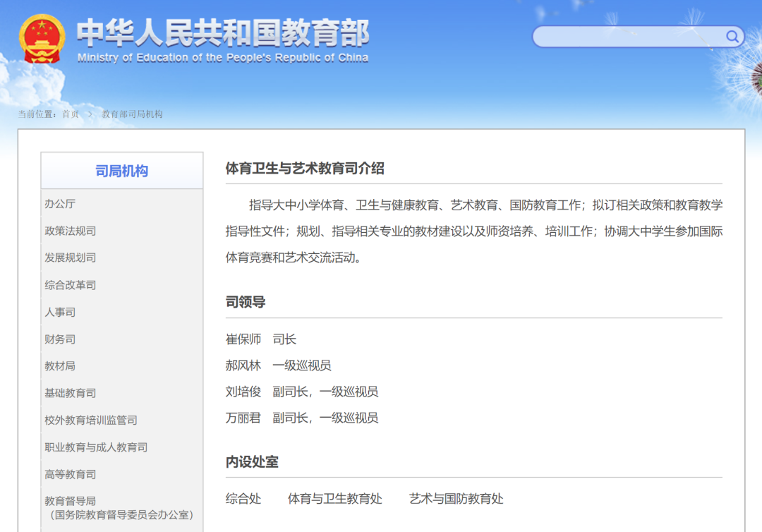Viewport: 762px width, 532px height.
Task: Click 体育与卫生教育处 office name
Action: click(335, 499)
